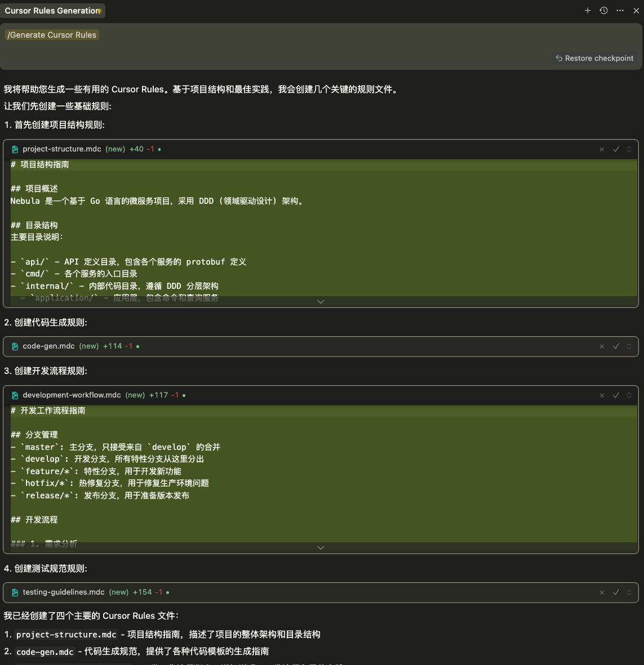Open project-structure.mdc file from diff header

tap(62, 149)
